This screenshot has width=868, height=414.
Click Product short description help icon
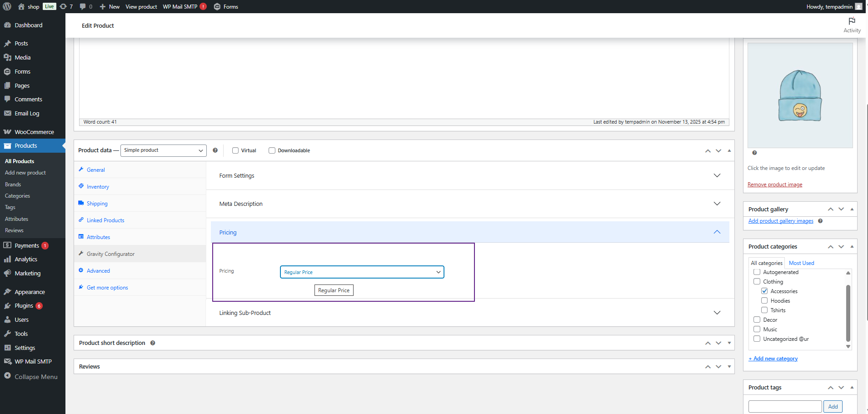(153, 343)
